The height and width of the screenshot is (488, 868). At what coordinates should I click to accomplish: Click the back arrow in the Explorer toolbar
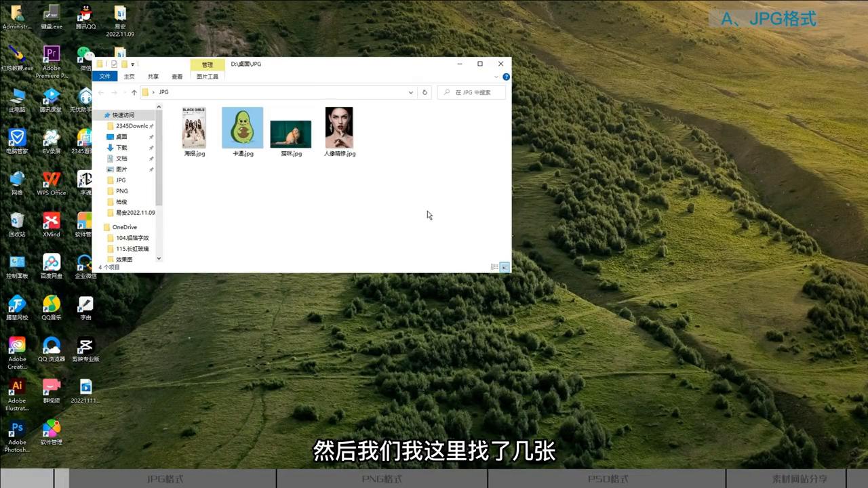click(102, 92)
